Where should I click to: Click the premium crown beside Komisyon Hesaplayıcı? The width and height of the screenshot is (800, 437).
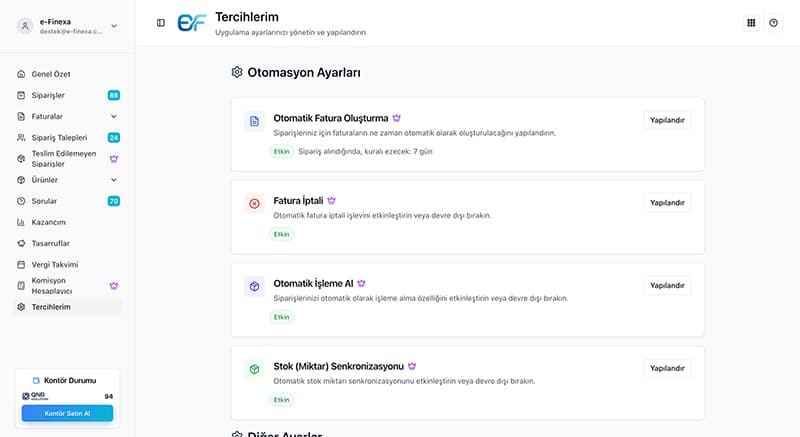114,286
